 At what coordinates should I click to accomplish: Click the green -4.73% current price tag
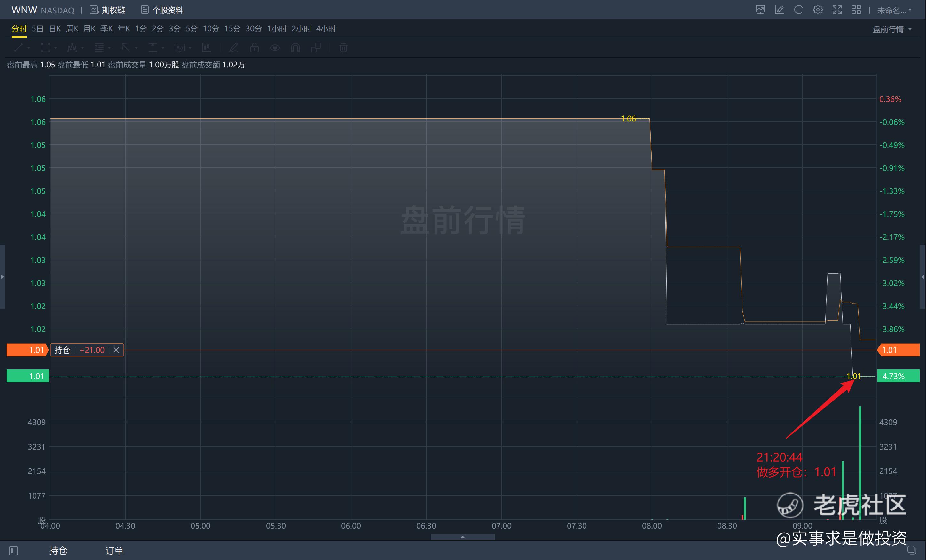[898, 376]
